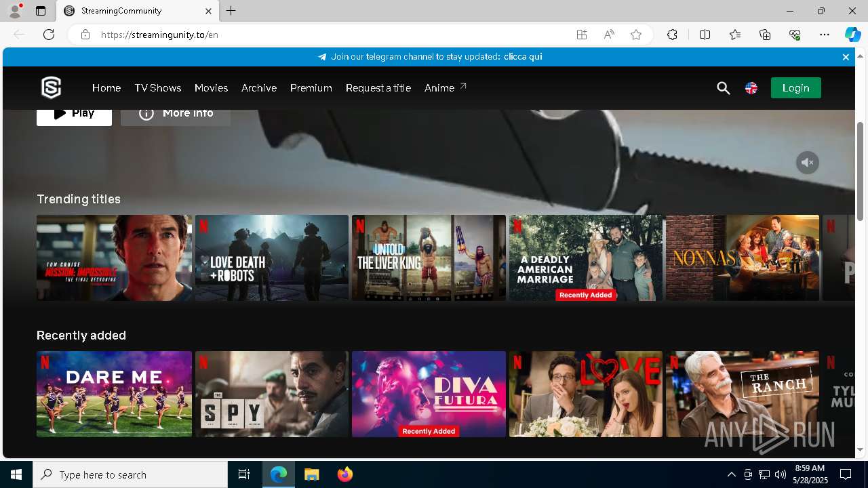This screenshot has width=868, height=488.
Task: Open the UK flag language selector
Action: coord(751,88)
